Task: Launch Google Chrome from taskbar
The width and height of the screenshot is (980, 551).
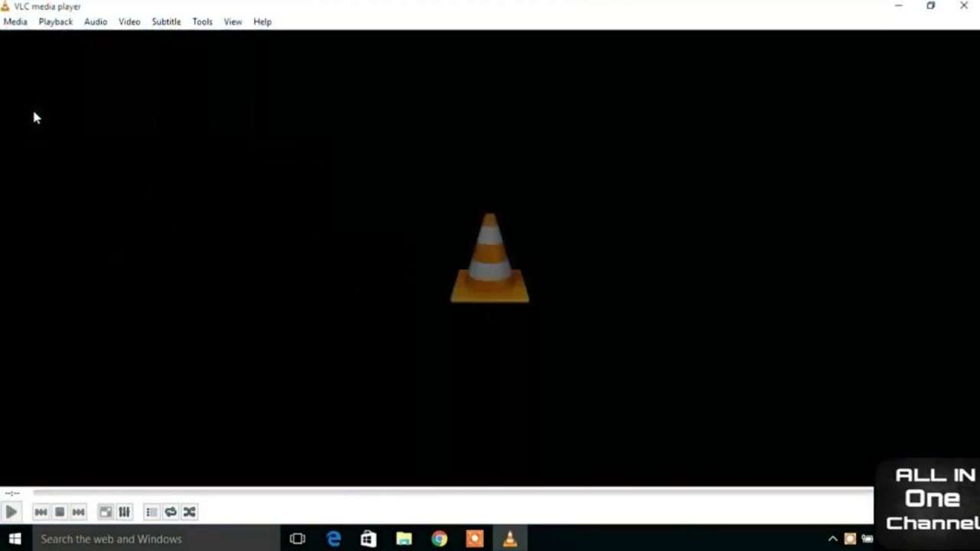Action: pyautogui.click(x=439, y=539)
